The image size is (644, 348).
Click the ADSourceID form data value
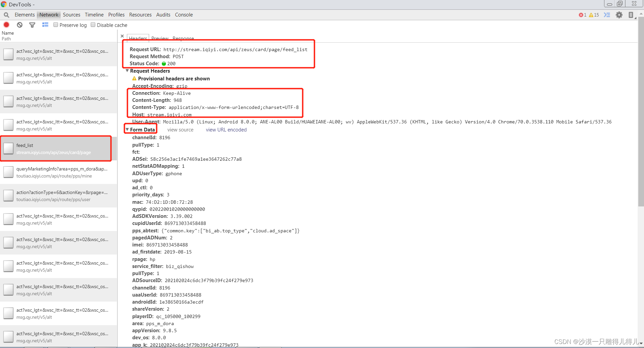point(209,280)
